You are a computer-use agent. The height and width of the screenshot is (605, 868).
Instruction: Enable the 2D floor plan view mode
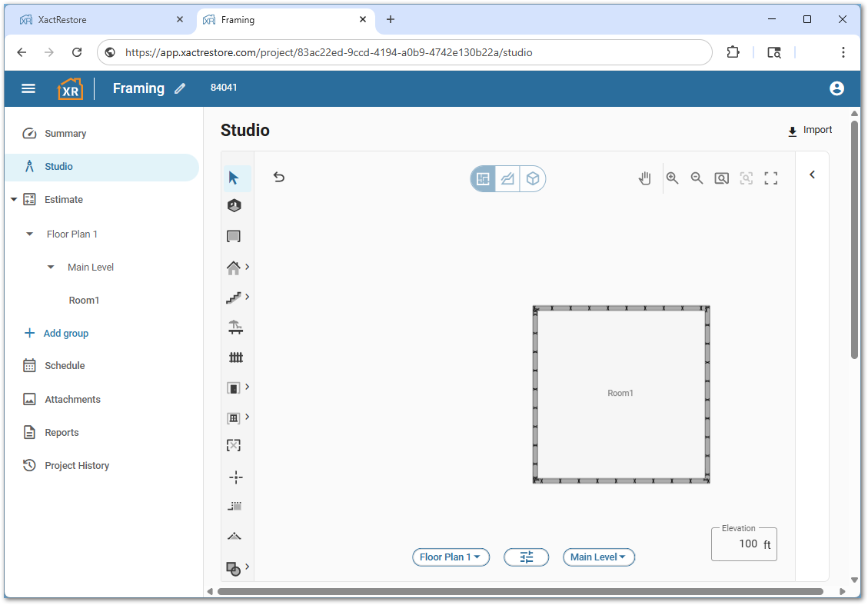coord(482,178)
